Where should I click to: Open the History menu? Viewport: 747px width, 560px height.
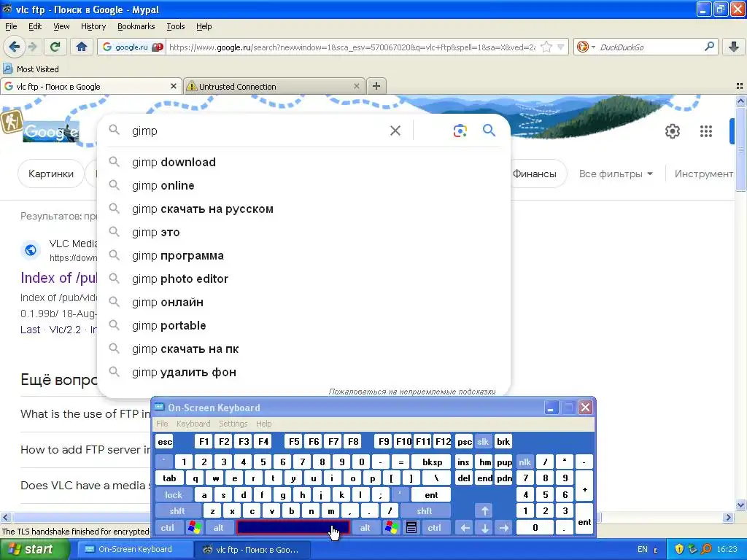coord(93,26)
